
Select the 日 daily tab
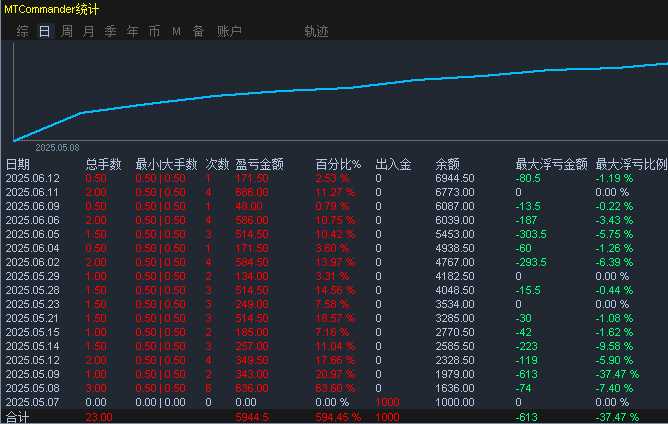(x=45, y=31)
